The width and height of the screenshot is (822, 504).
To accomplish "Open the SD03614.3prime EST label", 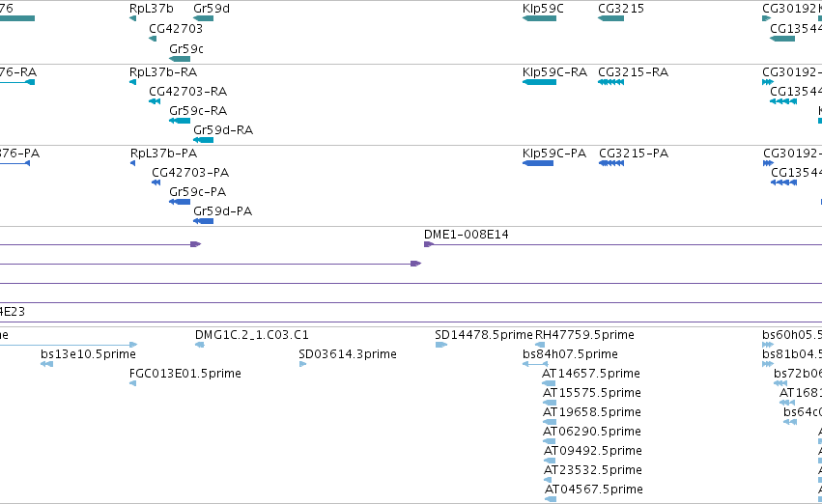I will click(348, 354).
